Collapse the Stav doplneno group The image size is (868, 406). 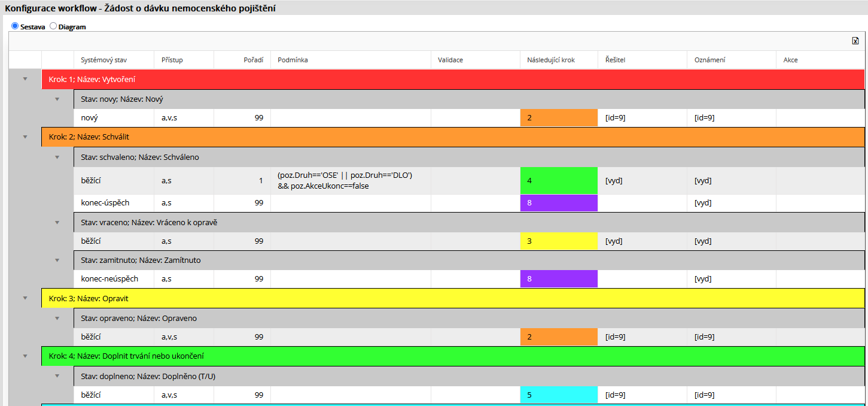click(57, 376)
